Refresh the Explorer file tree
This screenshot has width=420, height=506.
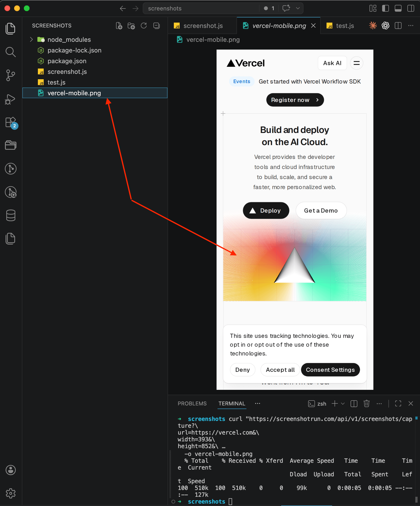(144, 26)
